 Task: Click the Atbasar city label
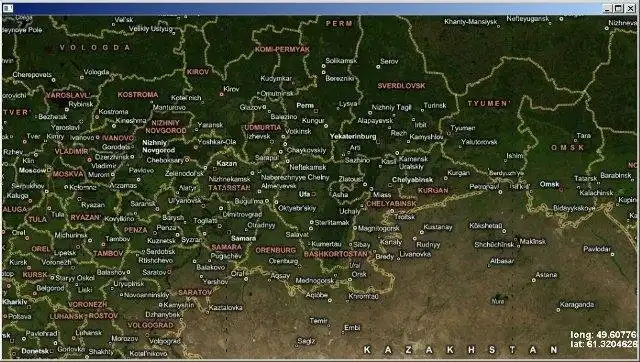[x=502, y=260]
